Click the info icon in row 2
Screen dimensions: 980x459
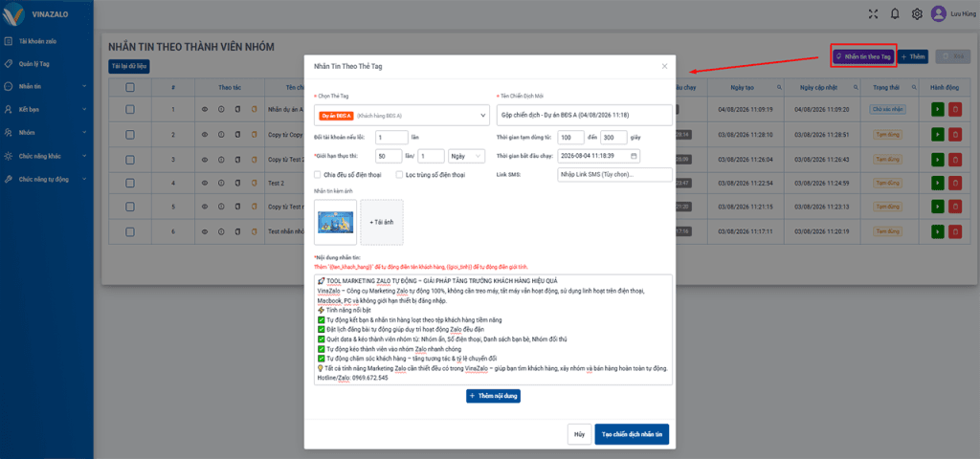221,135
